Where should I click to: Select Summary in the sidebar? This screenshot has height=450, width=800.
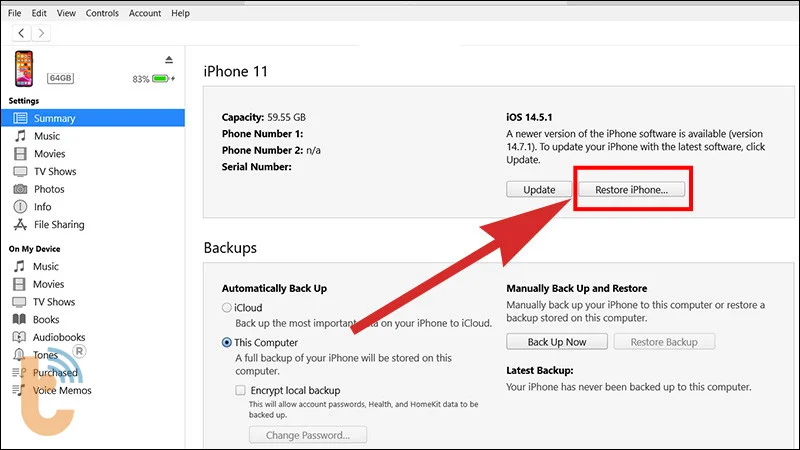pyautogui.click(x=54, y=118)
